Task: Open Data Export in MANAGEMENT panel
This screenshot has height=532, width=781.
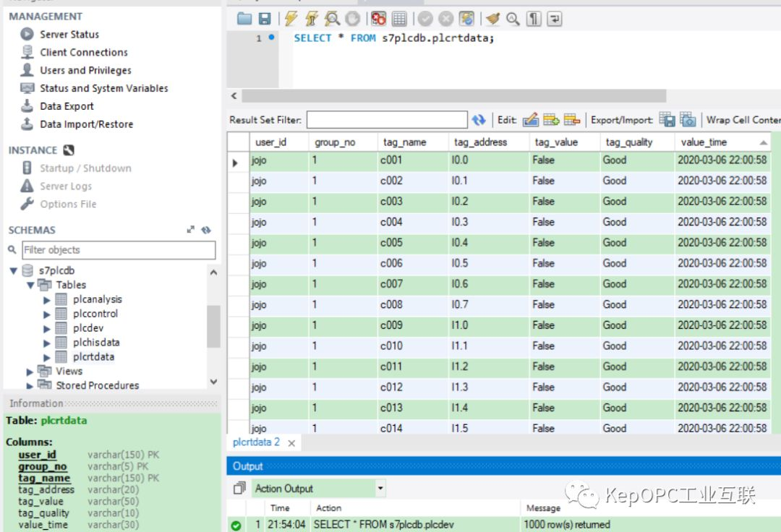Action: [x=64, y=106]
